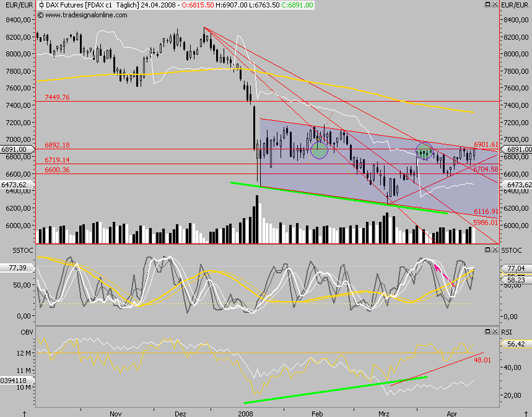Click the 40,00 label on RSI axis
The image size is (532, 417).
click(512, 367)
